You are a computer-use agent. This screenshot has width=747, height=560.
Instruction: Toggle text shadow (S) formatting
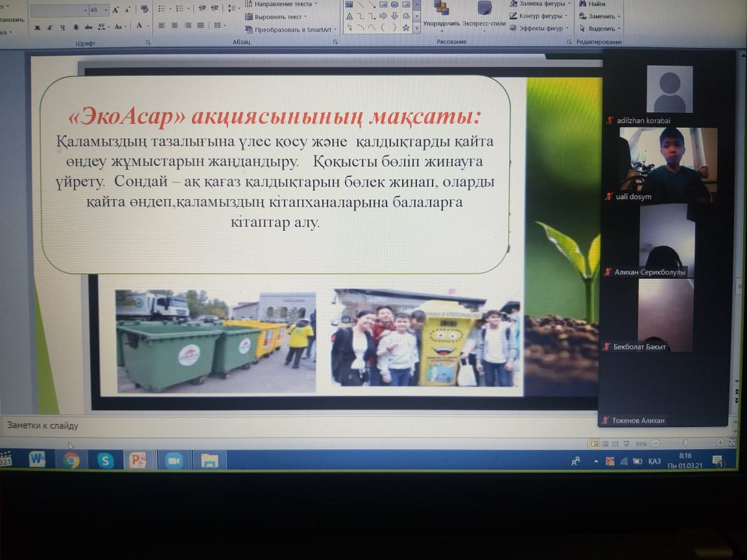[x=76, y=27]
